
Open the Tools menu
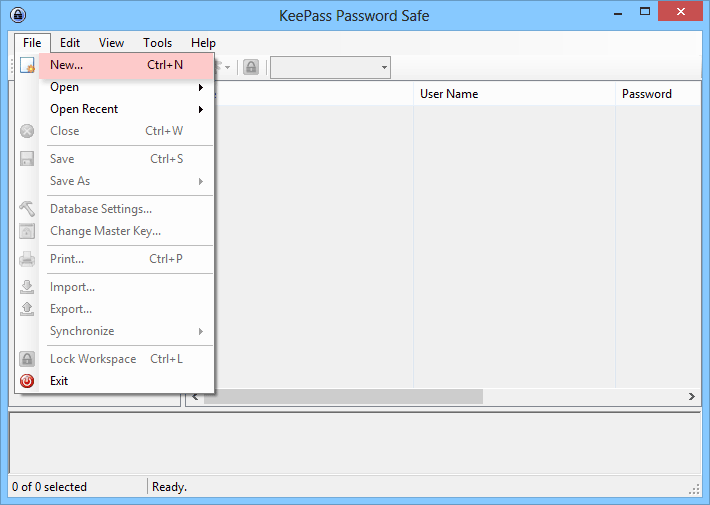click(158, 43)
